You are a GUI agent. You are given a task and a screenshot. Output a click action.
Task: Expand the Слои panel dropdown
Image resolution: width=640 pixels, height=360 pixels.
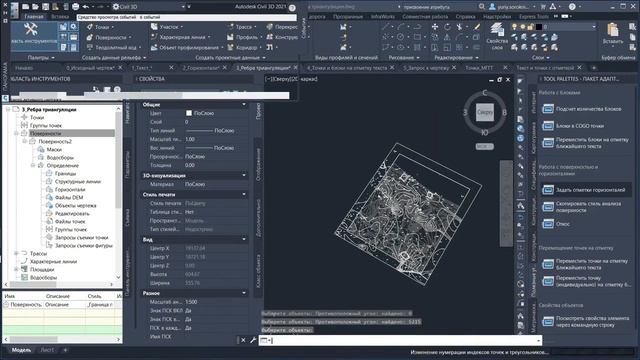tap(548, 58)
